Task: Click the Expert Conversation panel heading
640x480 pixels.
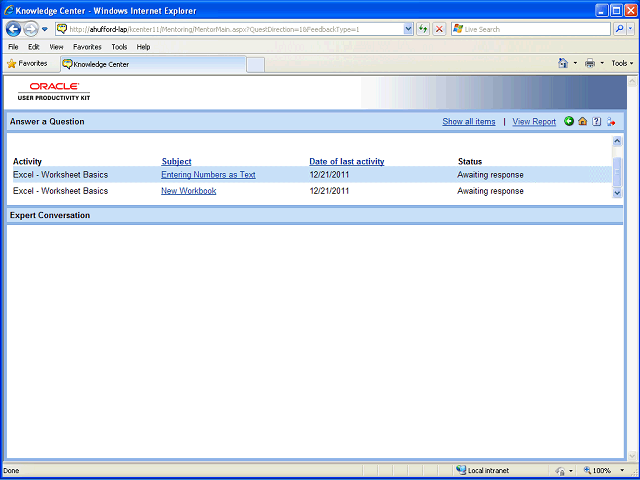Action: (50, 216)
